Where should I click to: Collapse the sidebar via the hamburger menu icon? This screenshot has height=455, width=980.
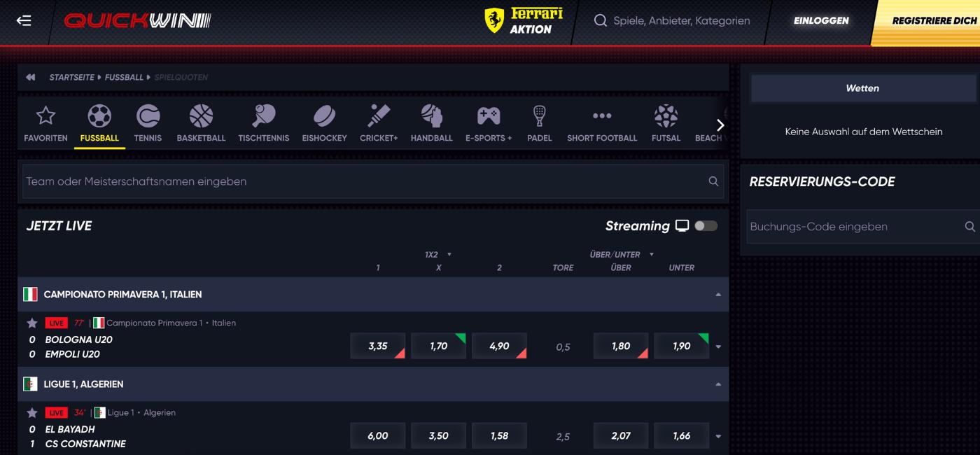[x=24, y=20]
